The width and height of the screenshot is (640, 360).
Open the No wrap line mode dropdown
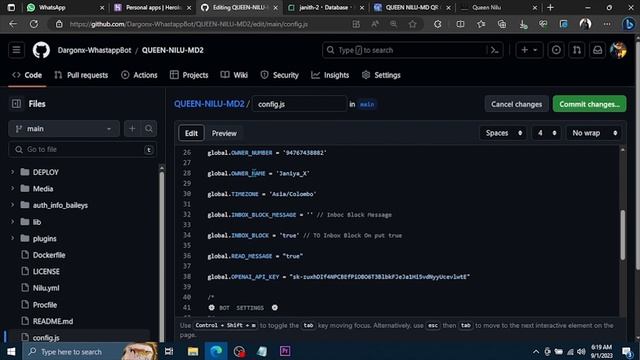tap(594, 133)
